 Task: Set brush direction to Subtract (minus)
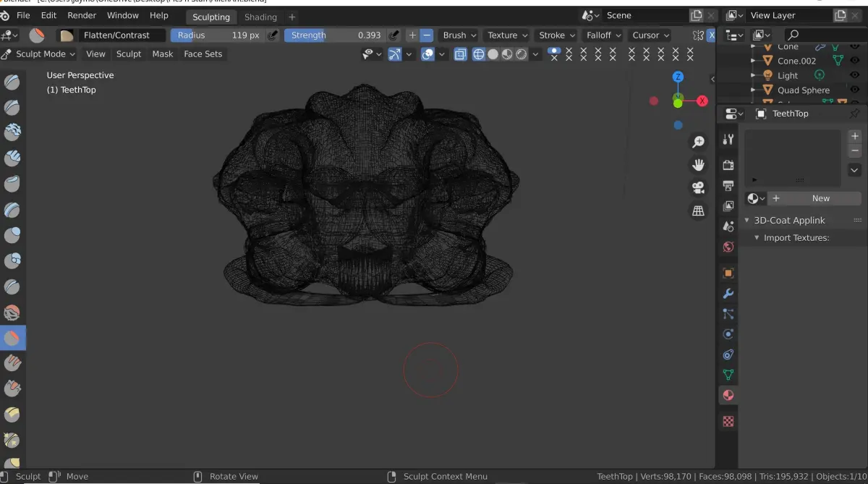427,35
